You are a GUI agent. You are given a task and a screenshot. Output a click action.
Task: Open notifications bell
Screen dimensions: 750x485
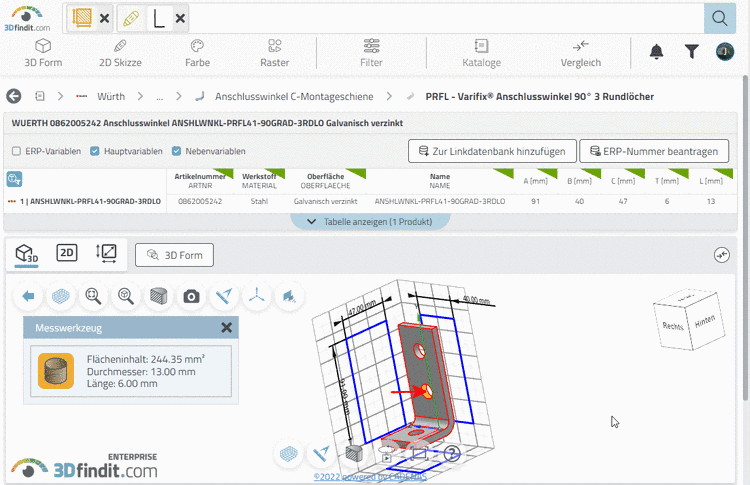pos(656,51)
